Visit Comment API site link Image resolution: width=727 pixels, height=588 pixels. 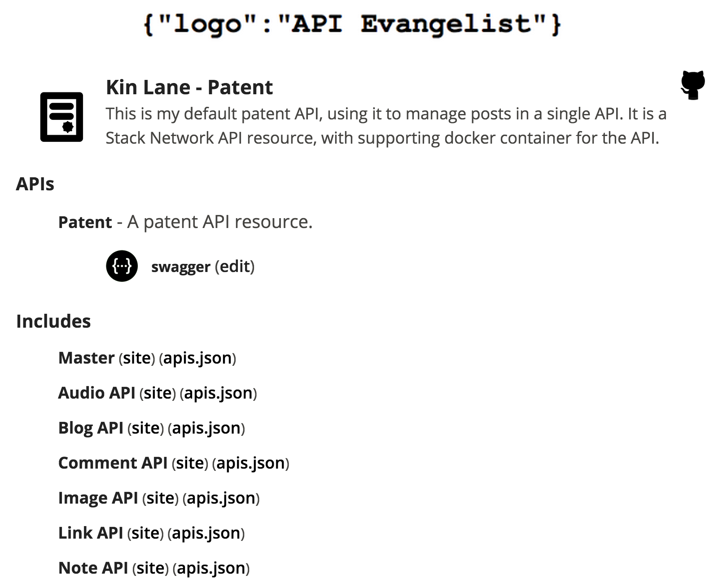pos(190,463)
